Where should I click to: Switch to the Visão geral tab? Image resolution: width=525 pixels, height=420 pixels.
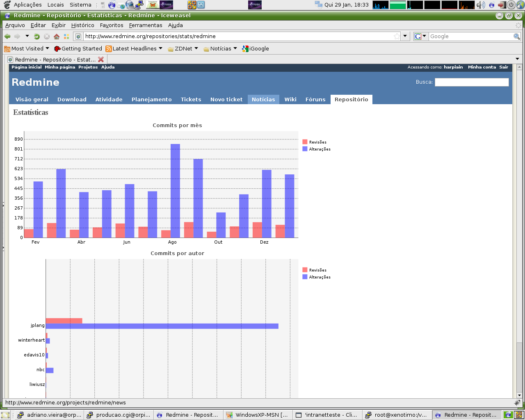[32, 99]
